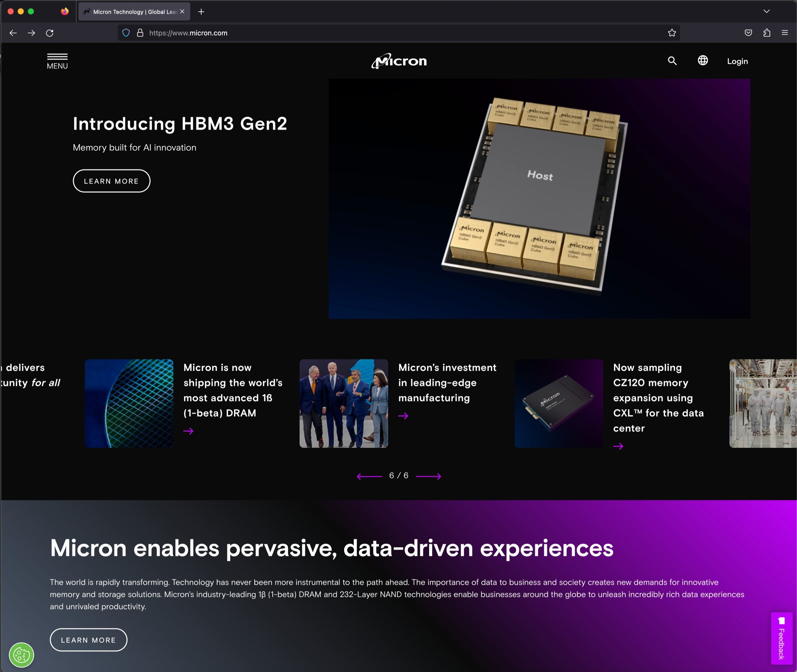Open the wafer thumbnail for 1β DRAM

[129, 404]
